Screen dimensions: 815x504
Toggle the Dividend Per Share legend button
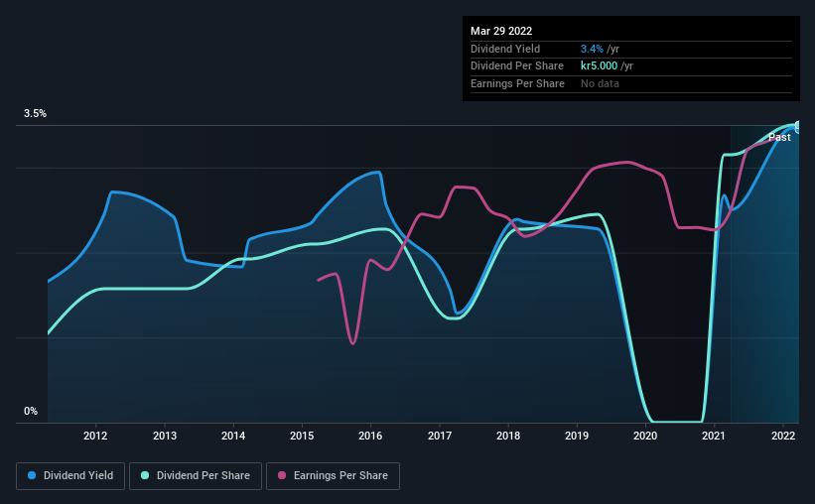point(196,476)
